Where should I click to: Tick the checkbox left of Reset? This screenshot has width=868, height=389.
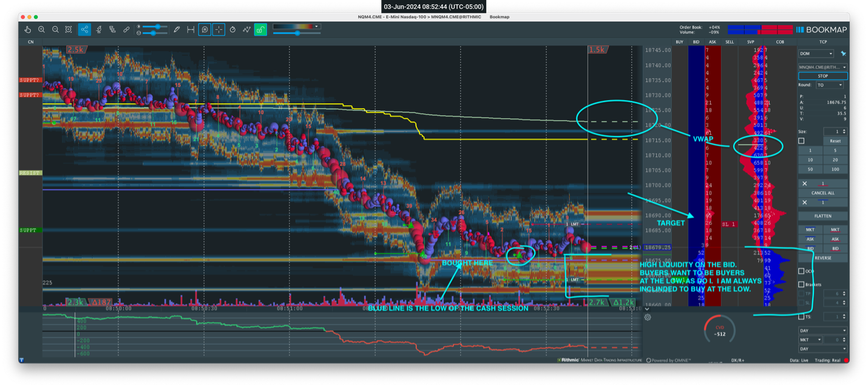tap(801, 141)
